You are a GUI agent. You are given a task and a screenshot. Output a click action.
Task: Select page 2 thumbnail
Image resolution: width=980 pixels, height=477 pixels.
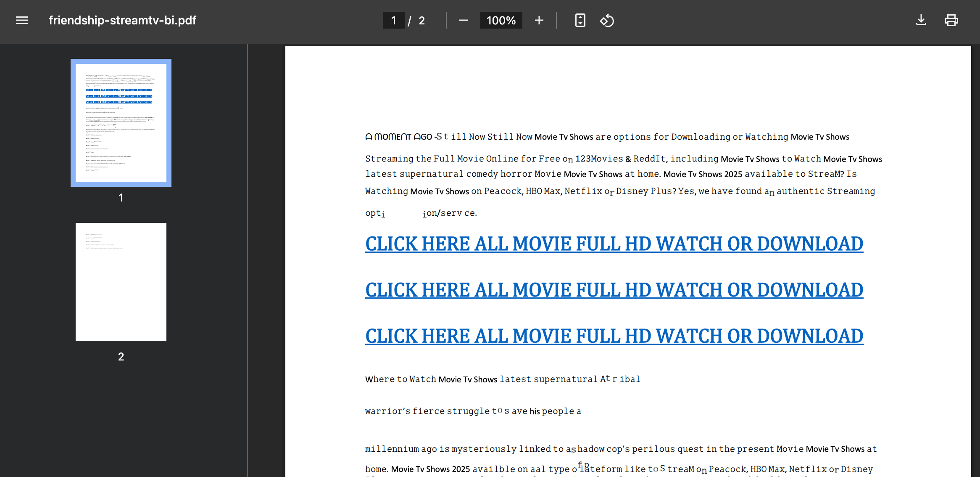pos(121,281)
